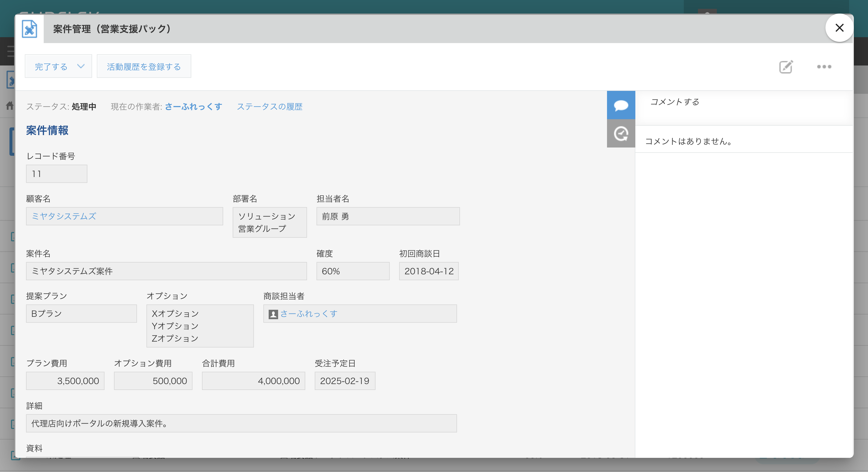
Task: Click the 案件名 field showing ミヤタシステムズ案件
Action: coord(166,271)
